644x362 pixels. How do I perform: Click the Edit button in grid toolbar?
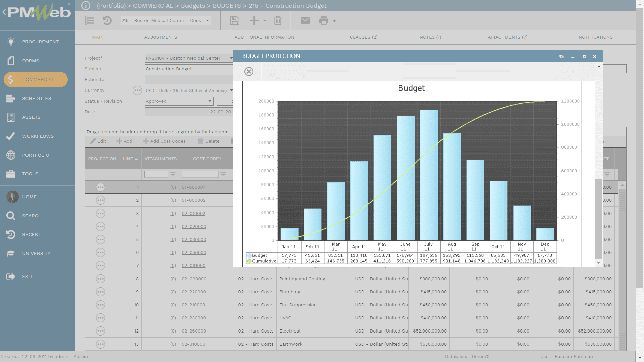(98, 141)
